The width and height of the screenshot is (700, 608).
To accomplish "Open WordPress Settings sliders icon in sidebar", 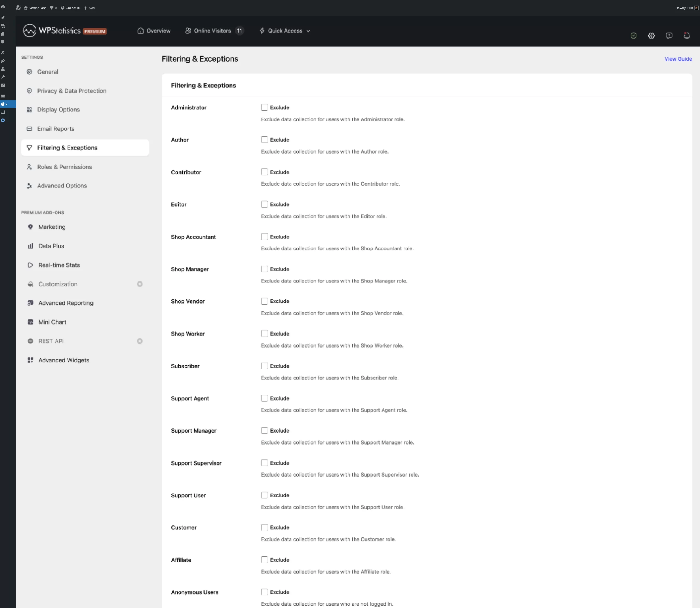I will pyautogui.click(x=3, y=85).
